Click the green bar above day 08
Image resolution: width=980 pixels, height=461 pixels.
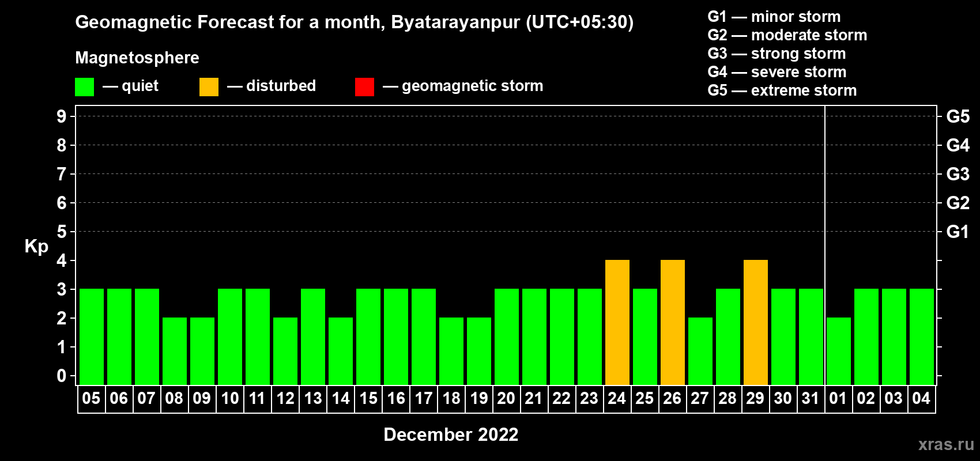(x=174, y=352)
